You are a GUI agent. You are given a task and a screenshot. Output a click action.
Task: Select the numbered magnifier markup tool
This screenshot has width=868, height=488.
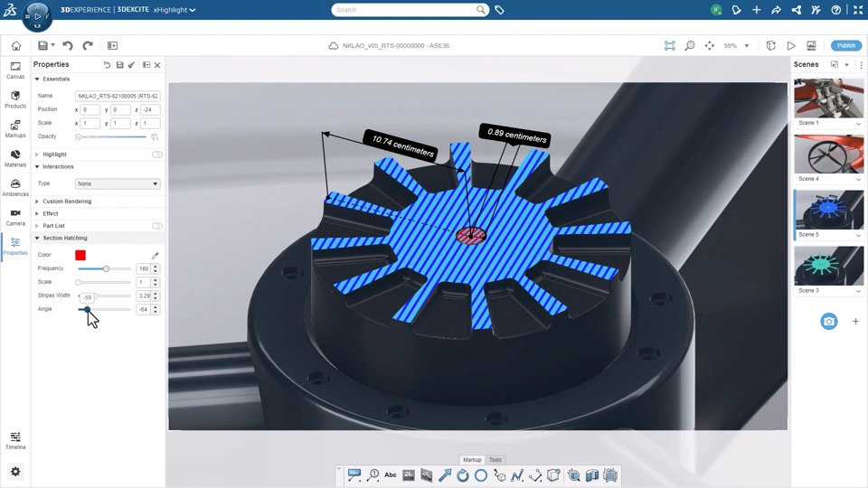tap(373, 474)
